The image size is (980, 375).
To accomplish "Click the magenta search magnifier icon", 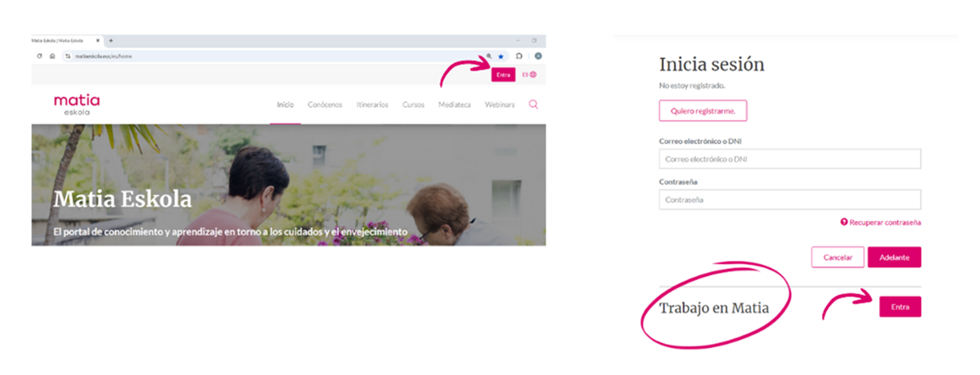I will click(x=533, y=105).
